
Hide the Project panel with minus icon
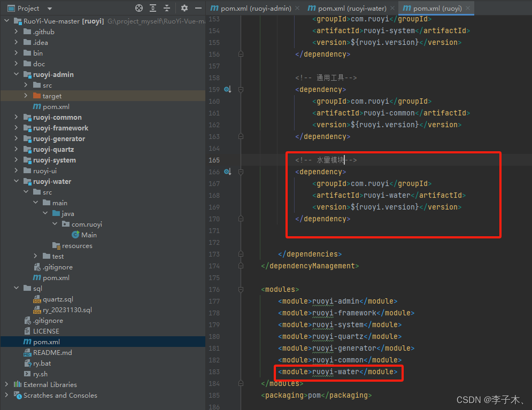point(198,8)
